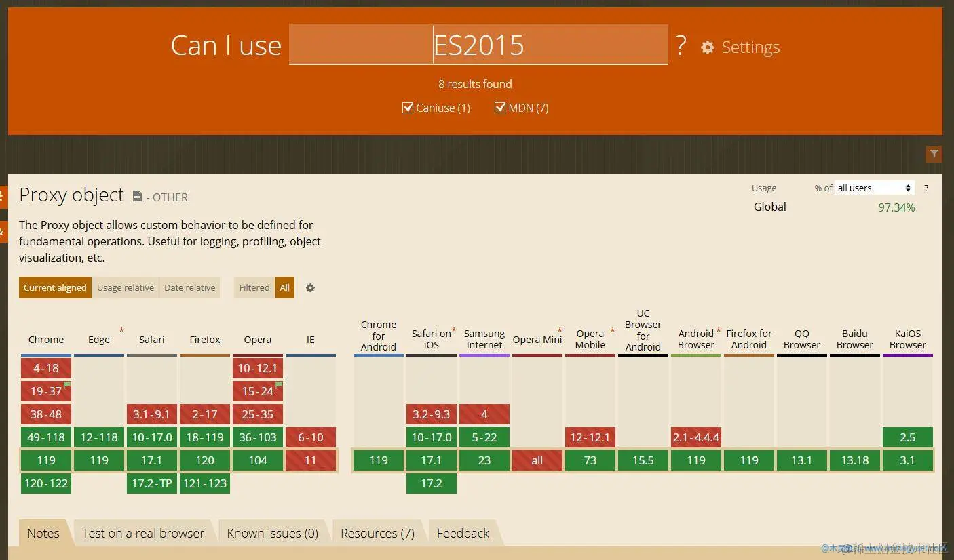Select Opera Mini all cell
Viewport: 954px width, 560px height.
tap(537, 460)
